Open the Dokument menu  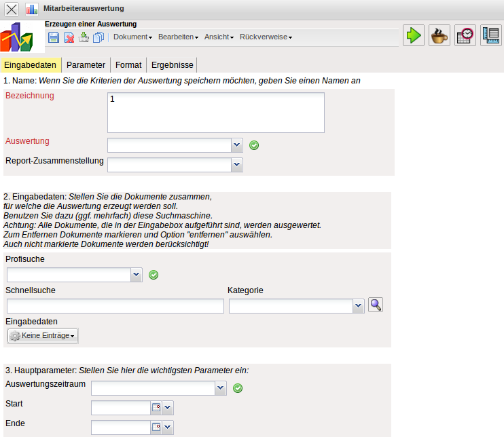pos(132,37)
